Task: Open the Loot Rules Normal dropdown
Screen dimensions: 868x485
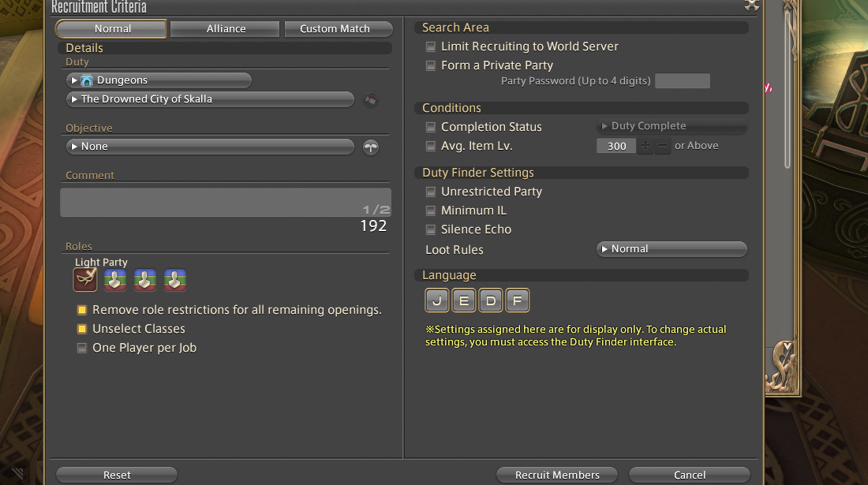Action: click(x=671, y=249)
